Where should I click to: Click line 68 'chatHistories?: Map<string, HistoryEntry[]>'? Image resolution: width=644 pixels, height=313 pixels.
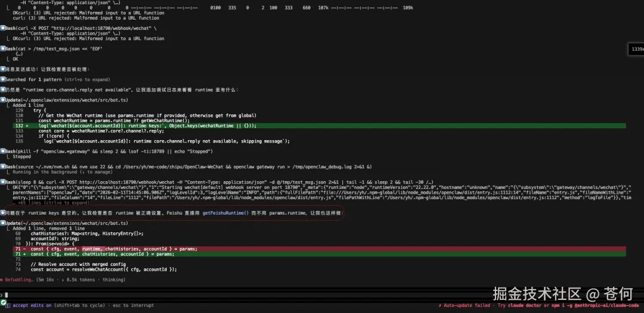(87, 234)
